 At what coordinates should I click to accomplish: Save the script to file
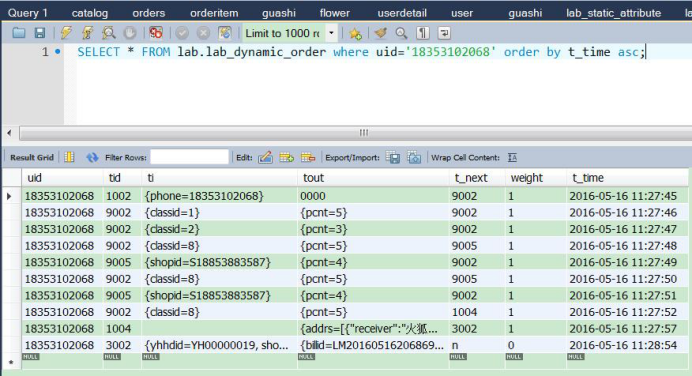[x=40, y=33]
